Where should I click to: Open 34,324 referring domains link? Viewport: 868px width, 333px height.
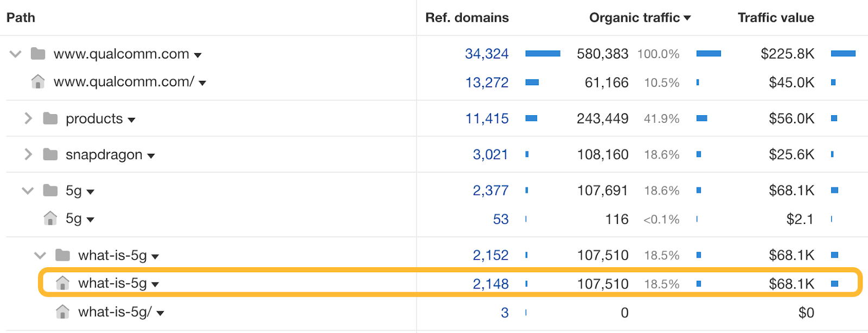(487, 54)
